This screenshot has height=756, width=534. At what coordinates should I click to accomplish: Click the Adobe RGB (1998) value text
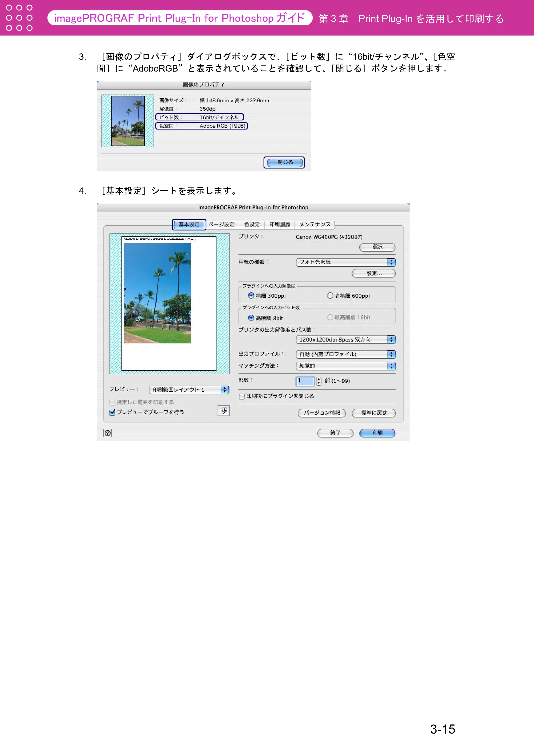click(223, 126)
